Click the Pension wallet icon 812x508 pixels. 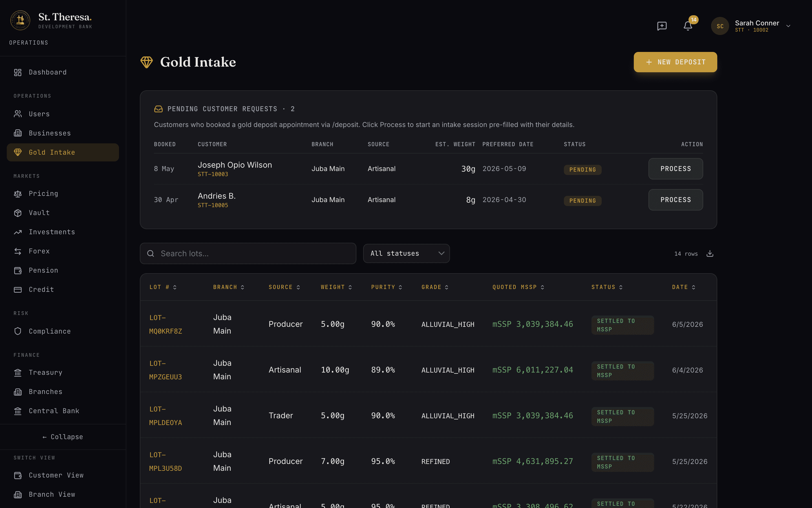tap(18, 270)
